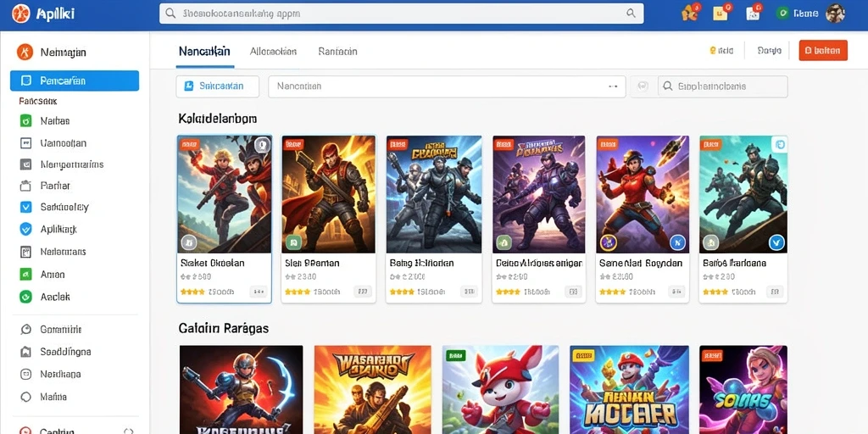868x434 pixels.
Task: Click the header account label next to the avatar
Action: 805,14
